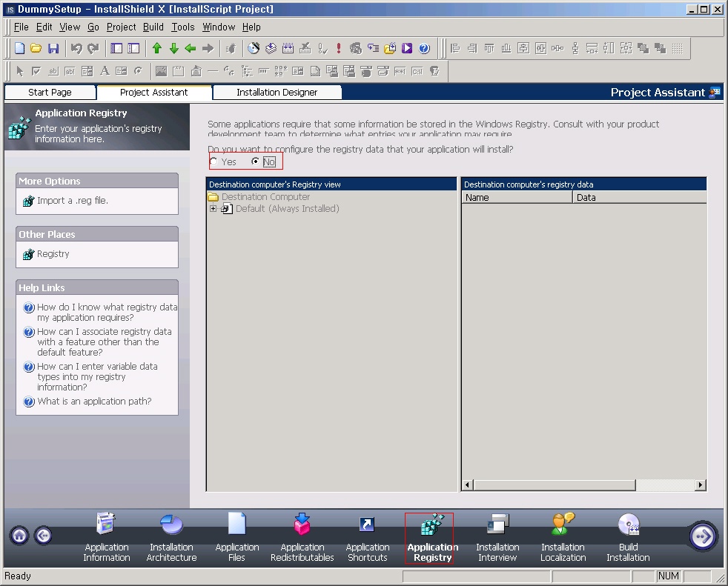The image size is (728, 586).
Task: Open the Application Redistributables step
Action: point(302,537)
